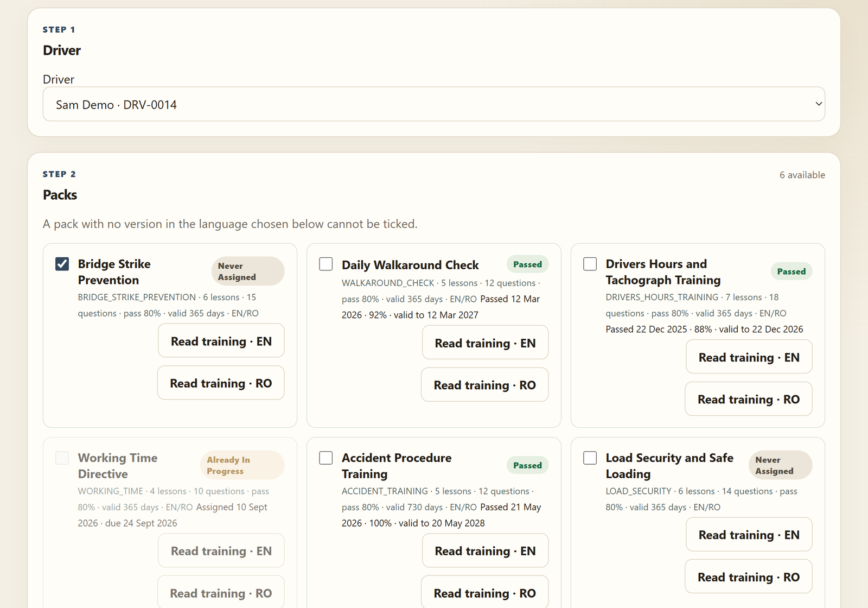Click the Passed badge on Accident Procedure Training

(527, 465)
